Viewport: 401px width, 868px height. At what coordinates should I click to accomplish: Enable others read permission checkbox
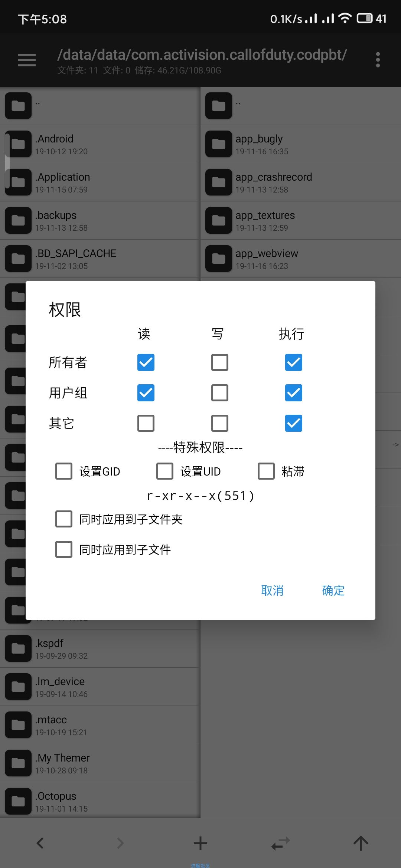tap(146, 423)
